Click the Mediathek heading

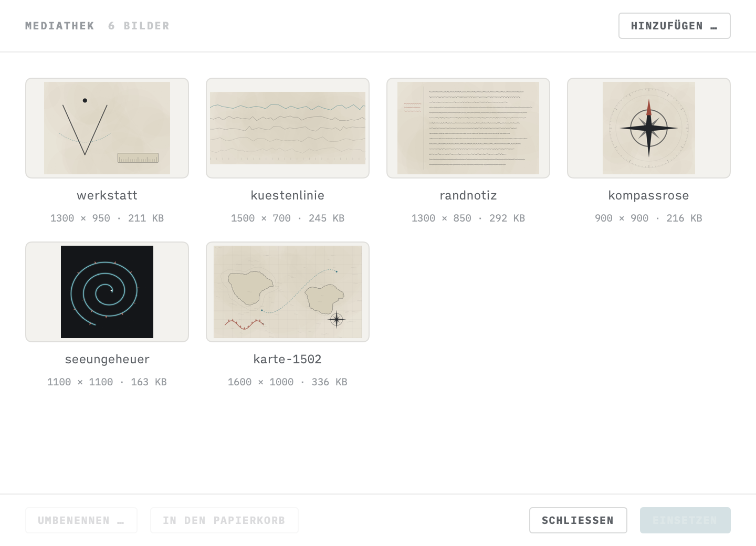pos(60,26)
